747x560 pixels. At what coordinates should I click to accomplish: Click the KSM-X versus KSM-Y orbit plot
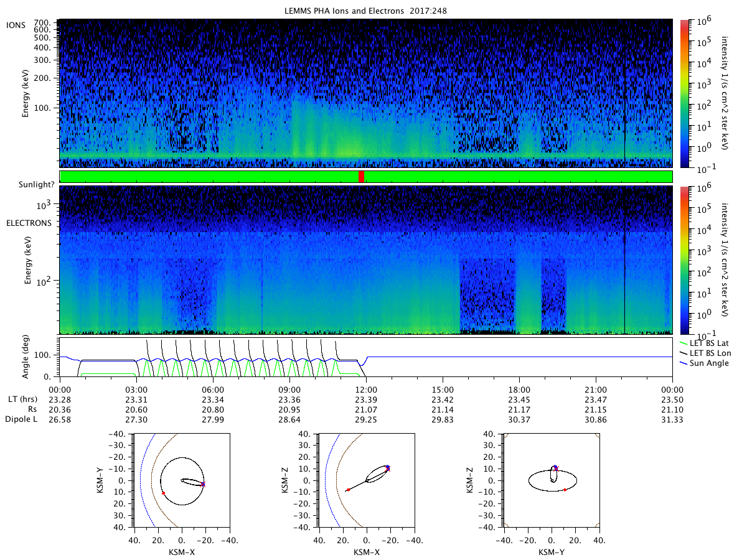point(182,480)
